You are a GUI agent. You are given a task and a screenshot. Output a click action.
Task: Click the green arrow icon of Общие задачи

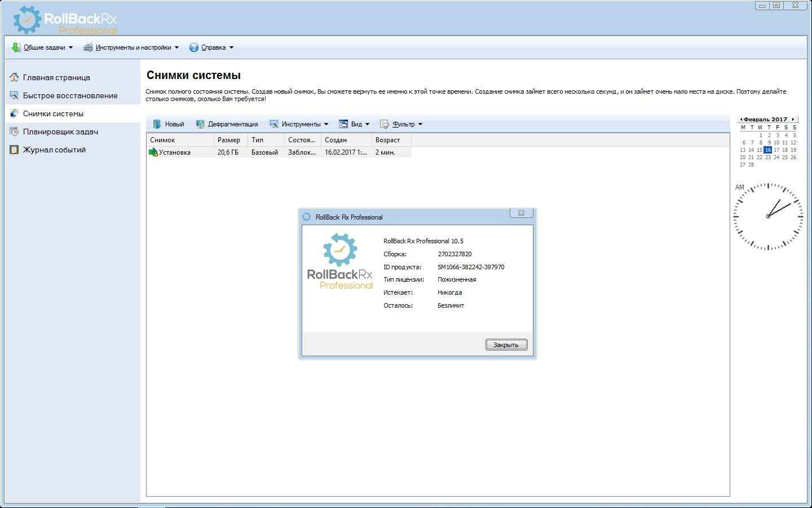(x=16, y=47)
